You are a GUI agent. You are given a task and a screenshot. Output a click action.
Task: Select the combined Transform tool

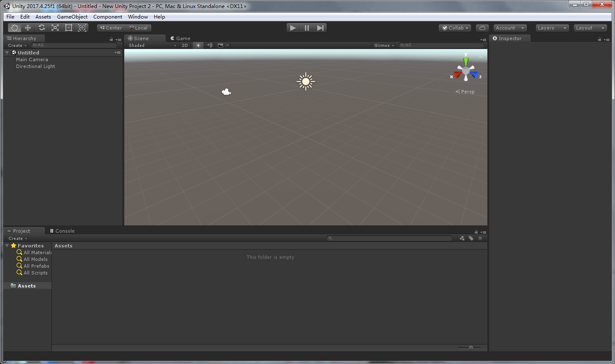pyautogui.click(x=82, y=28)
